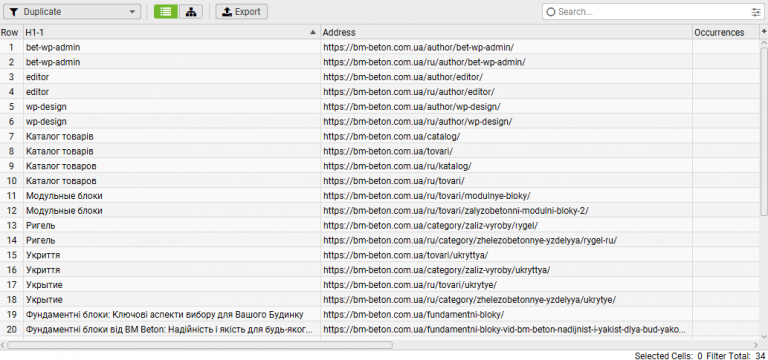Click vertical scrollbar down arrow
Screen dimensions: 768x360
(x=764, y=336)
